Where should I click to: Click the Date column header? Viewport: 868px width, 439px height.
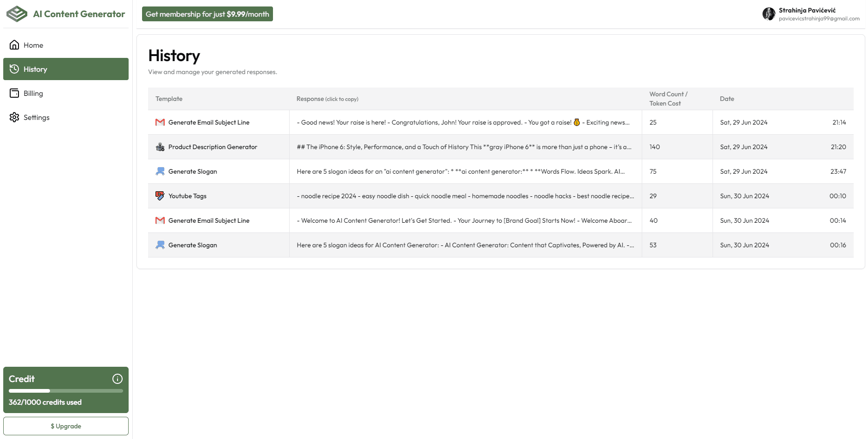tap(727, 99)
